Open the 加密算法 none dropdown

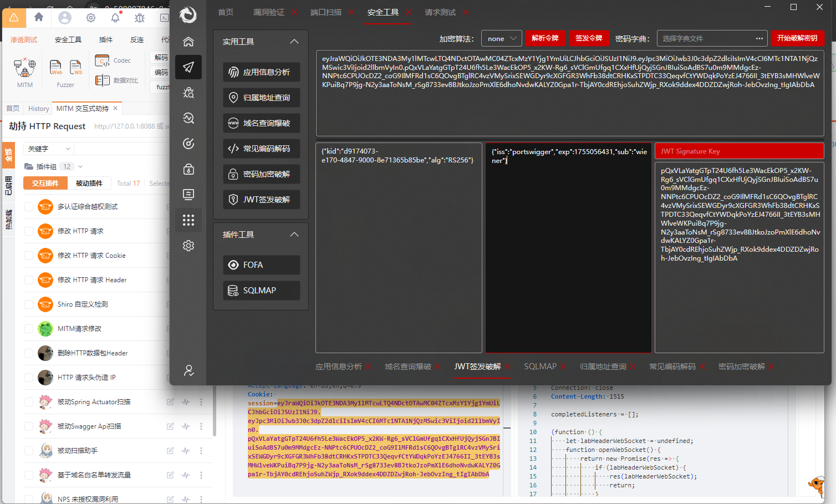pyautogui.click(x=501, y=38)
